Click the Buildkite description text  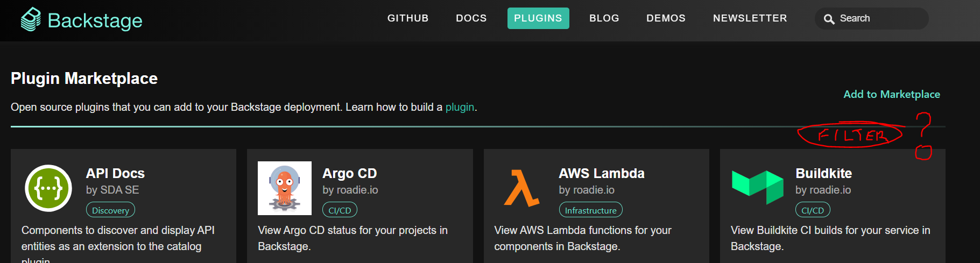pos(830,238)
